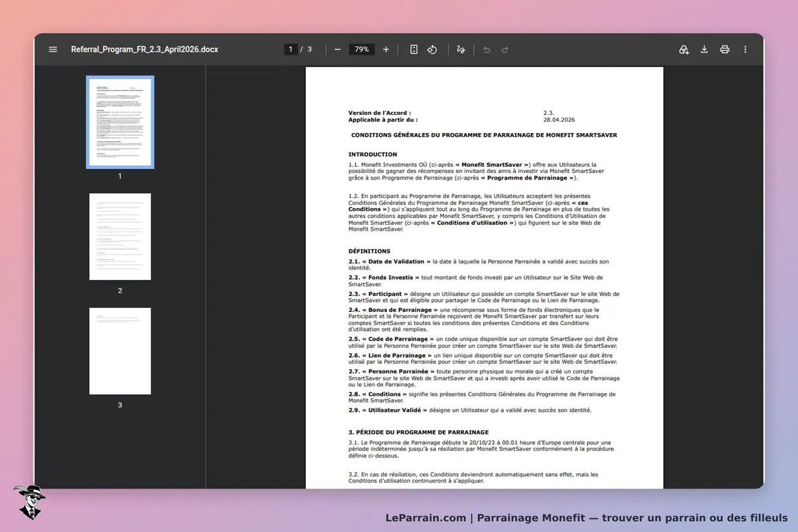Click the fit to page icon

tap(414, 49)
